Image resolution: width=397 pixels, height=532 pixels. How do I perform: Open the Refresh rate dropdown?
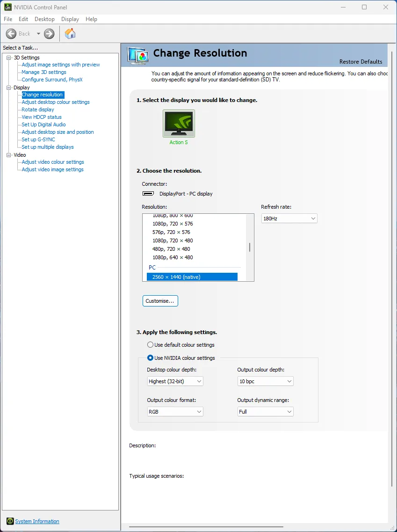289,219
